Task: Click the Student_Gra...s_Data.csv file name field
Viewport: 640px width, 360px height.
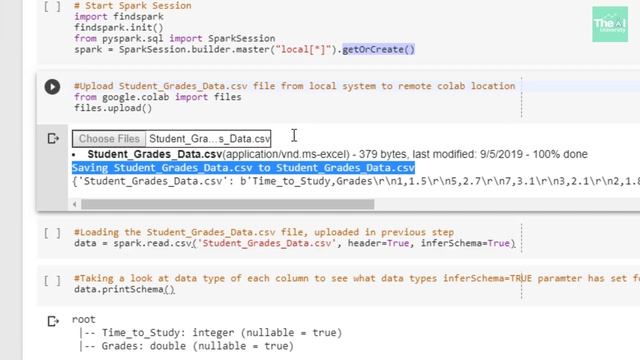Action: point(209,139)
